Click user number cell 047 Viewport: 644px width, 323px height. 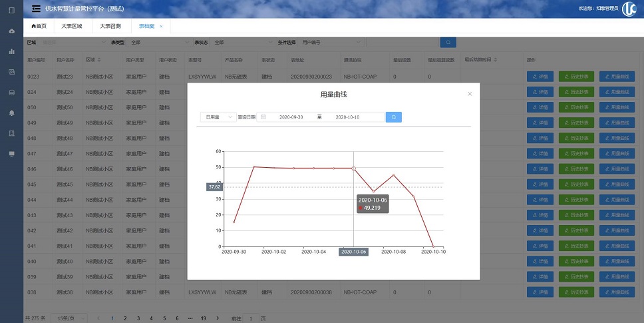click(x=32, y=154)
